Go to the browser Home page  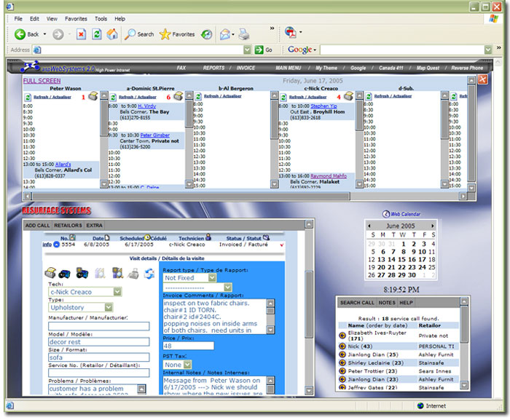coord(112,34)
